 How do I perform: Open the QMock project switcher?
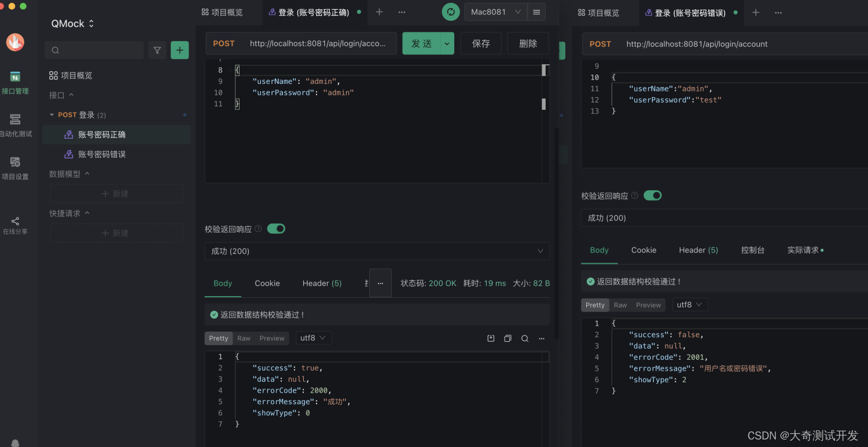[73, 24]
